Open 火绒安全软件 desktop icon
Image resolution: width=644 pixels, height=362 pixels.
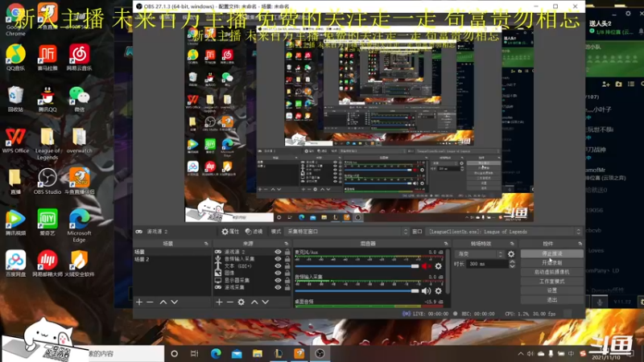[x=79, y=263]
